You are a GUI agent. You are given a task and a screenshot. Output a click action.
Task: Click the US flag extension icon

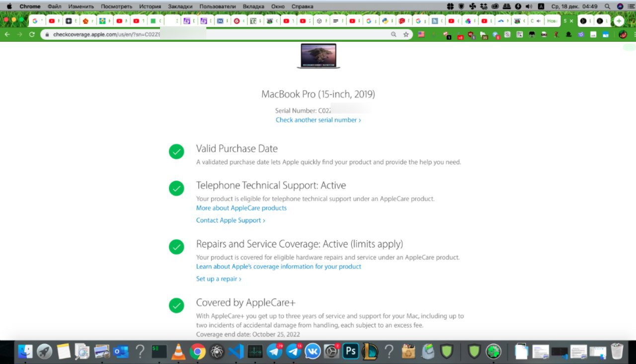tap(421, 34)
